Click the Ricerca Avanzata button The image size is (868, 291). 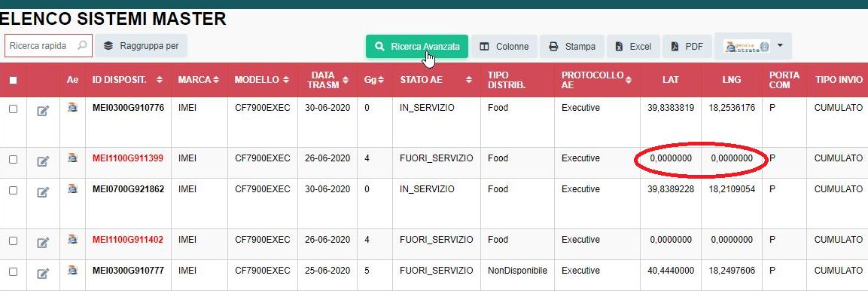tap(417, 47)
